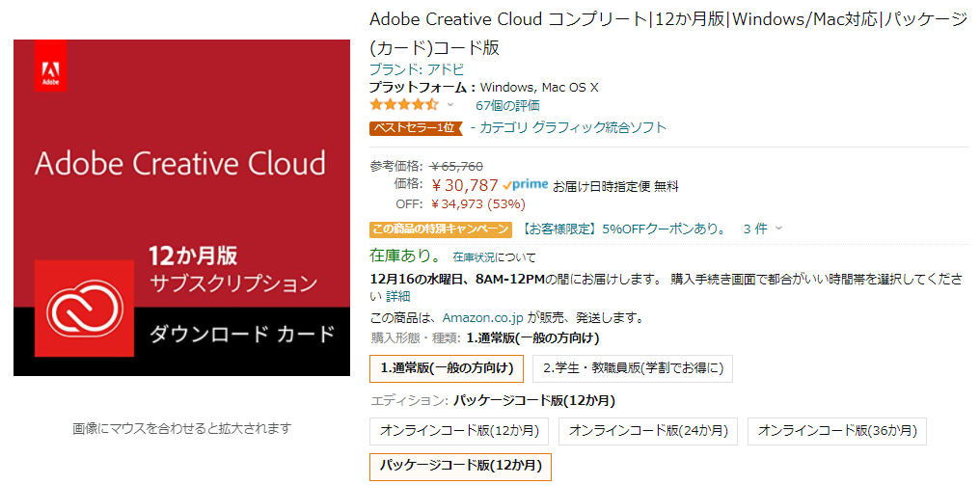Select 1.通常版(一般の方向け) option
The image size is (980, 485).
pyautogui.click(x=447, y=368)
